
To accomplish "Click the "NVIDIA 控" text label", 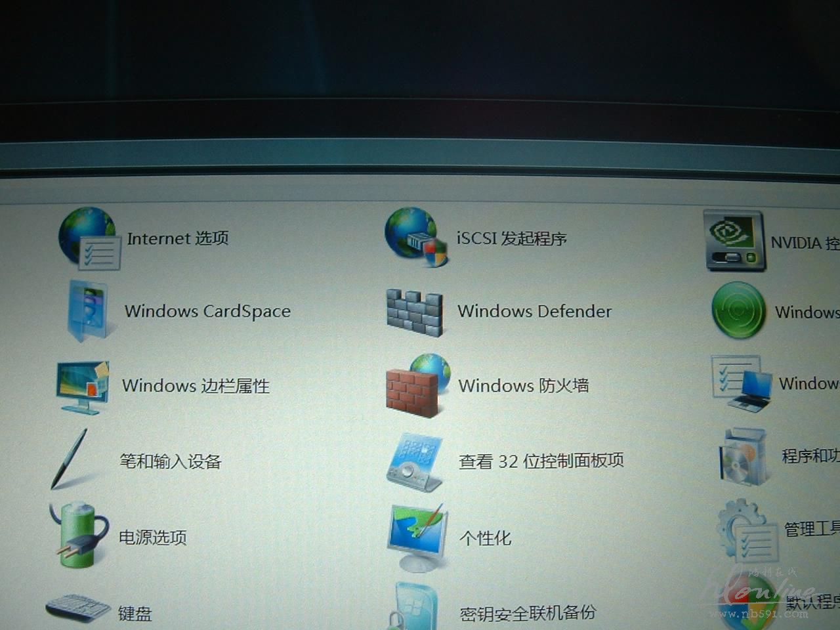I will pos(805,243).
